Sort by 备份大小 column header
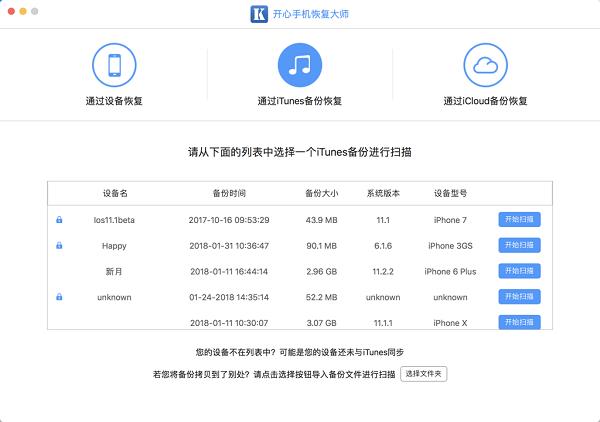600x422 pixels. pyautogui.click(x=321, y=193)
